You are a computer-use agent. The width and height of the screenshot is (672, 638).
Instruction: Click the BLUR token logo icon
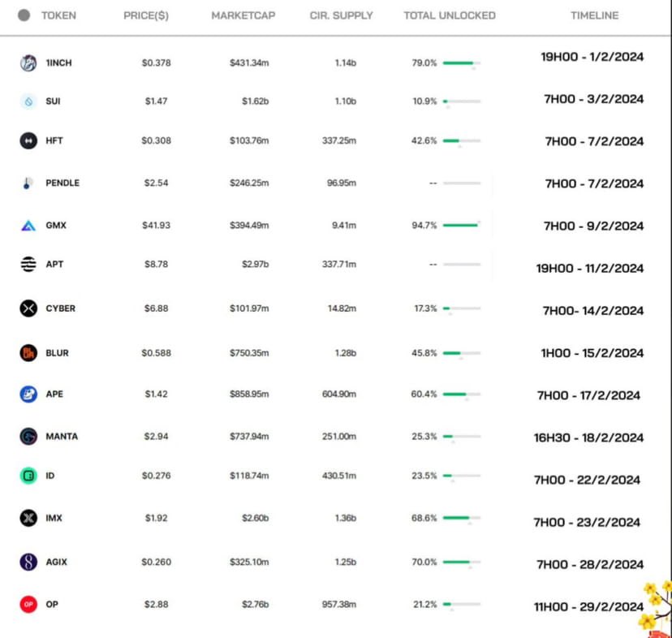coord(28,353)
